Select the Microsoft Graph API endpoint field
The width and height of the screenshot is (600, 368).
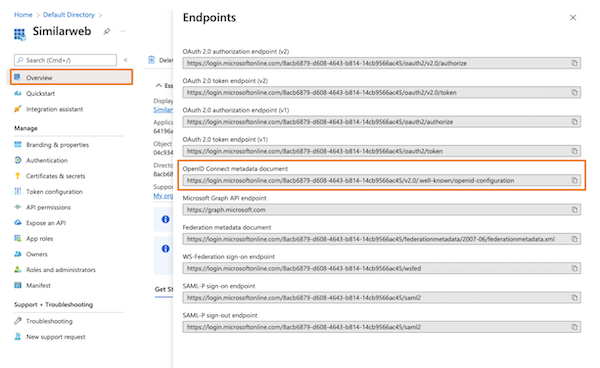coord(382,210)
